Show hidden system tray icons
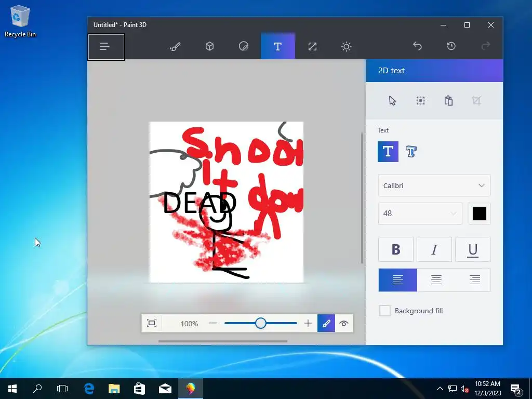 (440, 389)
